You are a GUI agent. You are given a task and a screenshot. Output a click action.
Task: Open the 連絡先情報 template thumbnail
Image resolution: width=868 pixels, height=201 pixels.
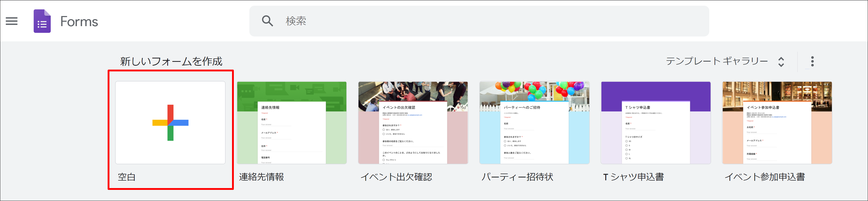[x=292, y=123]
